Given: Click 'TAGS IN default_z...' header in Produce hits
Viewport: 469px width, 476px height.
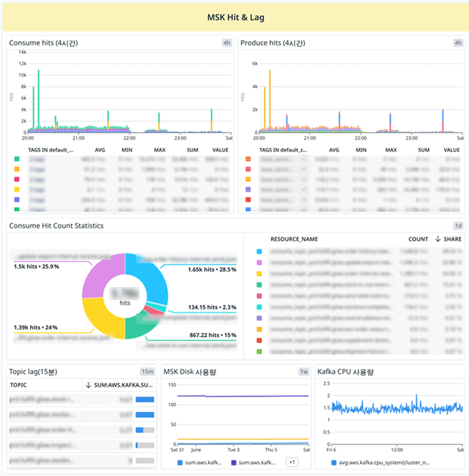Looking at the screenshot, I should [283, 150].
